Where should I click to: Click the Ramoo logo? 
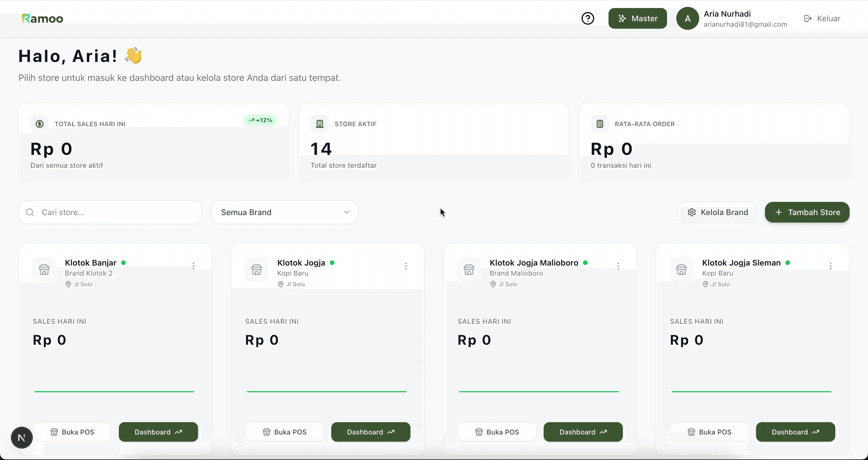pos(42,18)
